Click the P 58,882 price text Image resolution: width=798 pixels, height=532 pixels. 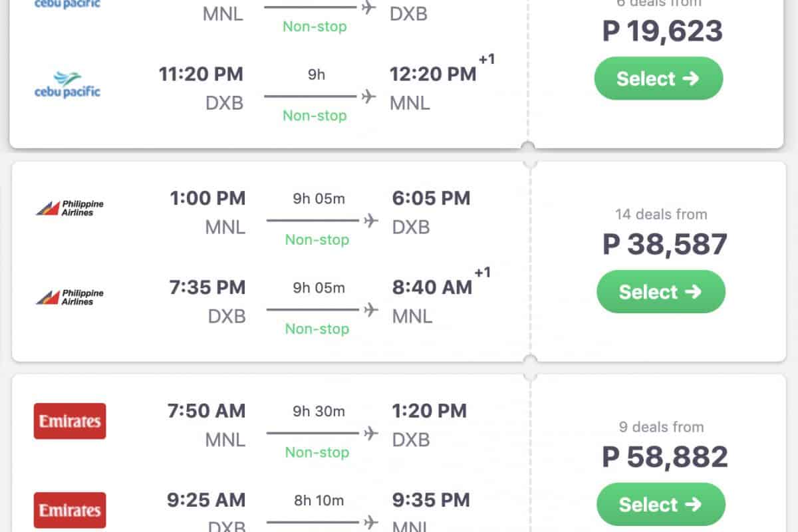coord(664,457)
